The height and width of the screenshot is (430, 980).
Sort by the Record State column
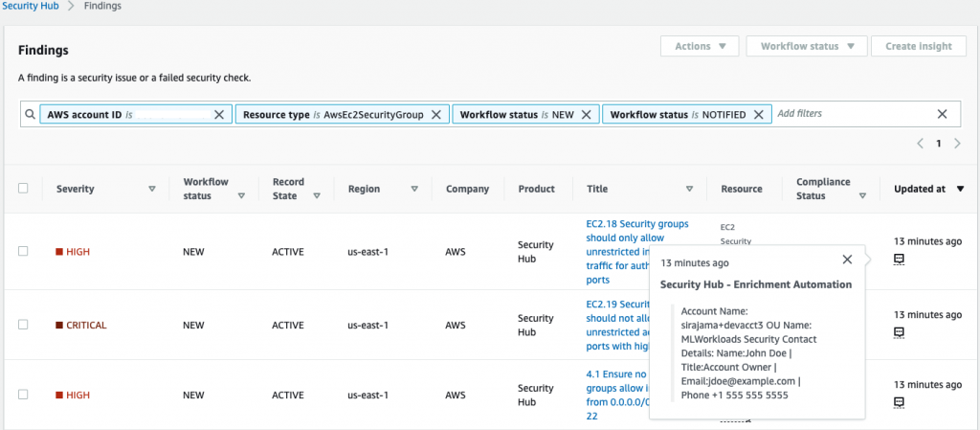pos(316,195)
